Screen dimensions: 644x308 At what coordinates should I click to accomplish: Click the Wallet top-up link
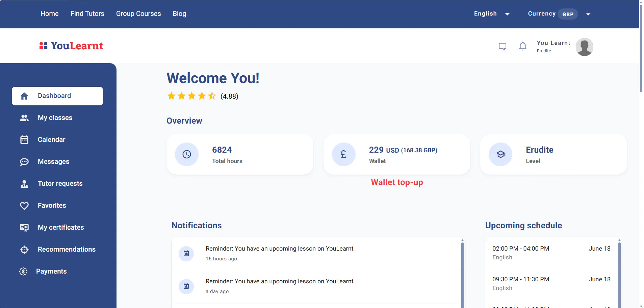click(397, 182)
